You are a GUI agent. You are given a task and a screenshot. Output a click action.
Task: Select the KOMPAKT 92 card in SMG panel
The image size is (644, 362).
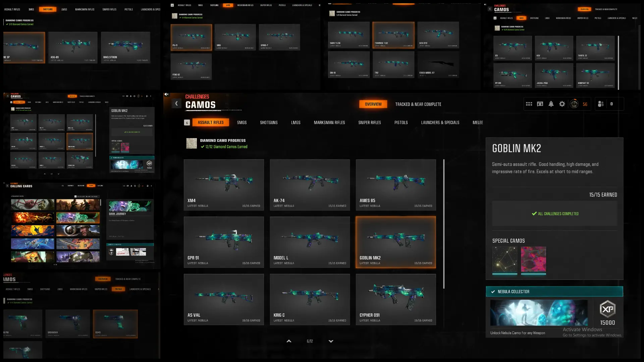[x=595, y=75]
